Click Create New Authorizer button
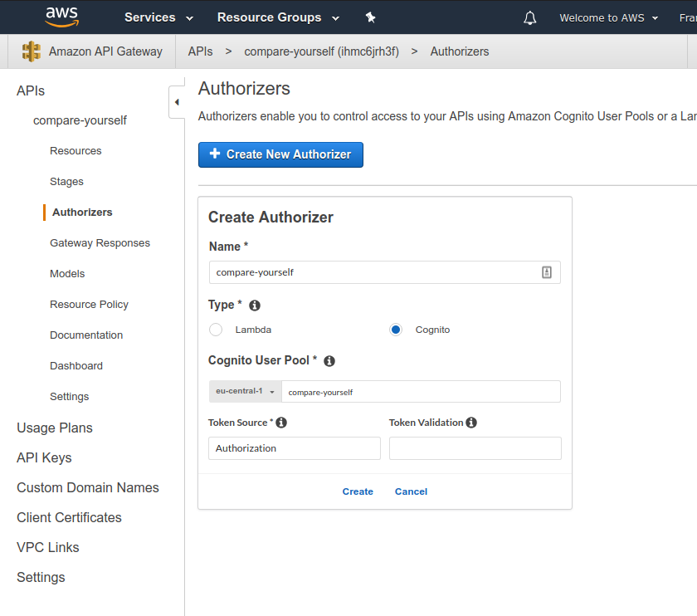This screenshot has height=616, width=697. (x=280, y=154)
